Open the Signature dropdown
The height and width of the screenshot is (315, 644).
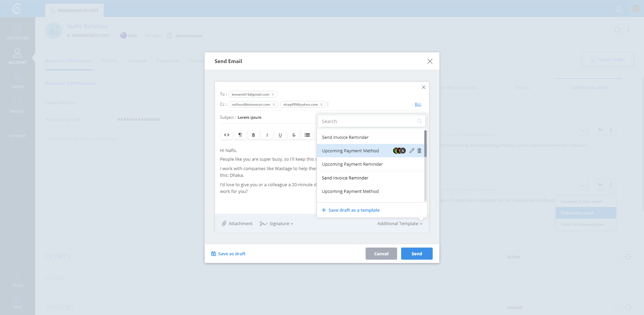tap(276, 223)
